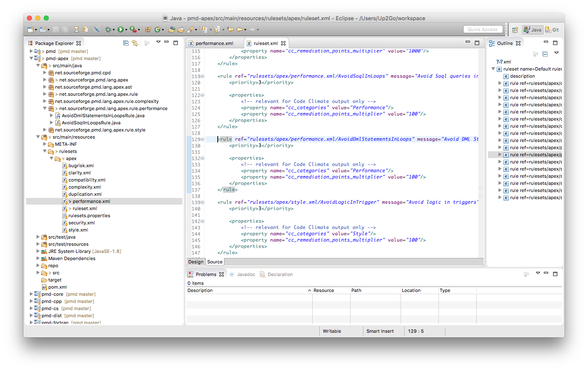This screenshot has width=588, height=371.
Task: Close the ruleset.xml editor tab
Action: point(283,43)
